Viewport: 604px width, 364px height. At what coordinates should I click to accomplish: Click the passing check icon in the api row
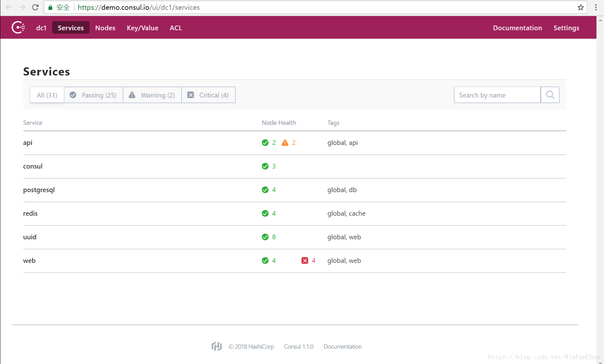point(265,143)
